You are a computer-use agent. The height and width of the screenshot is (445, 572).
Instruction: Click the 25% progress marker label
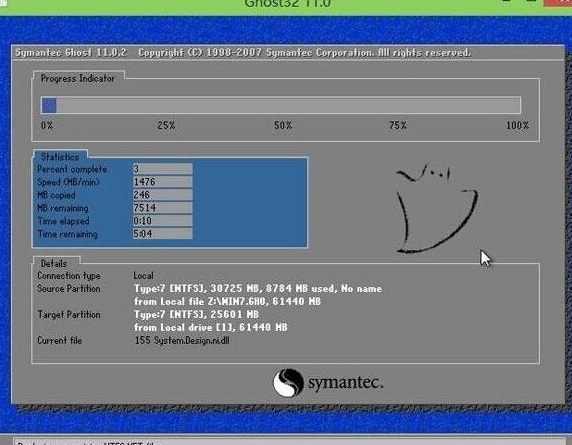[166, 125]
